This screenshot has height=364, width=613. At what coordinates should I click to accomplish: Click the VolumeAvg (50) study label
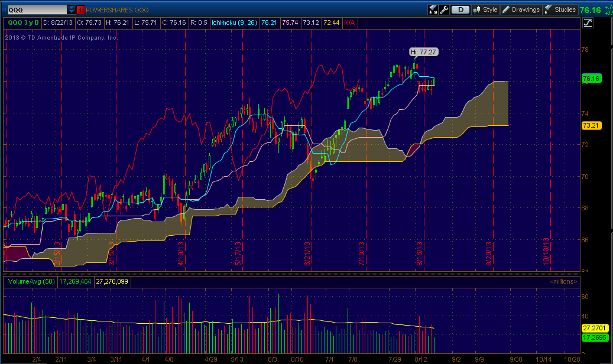31,281
